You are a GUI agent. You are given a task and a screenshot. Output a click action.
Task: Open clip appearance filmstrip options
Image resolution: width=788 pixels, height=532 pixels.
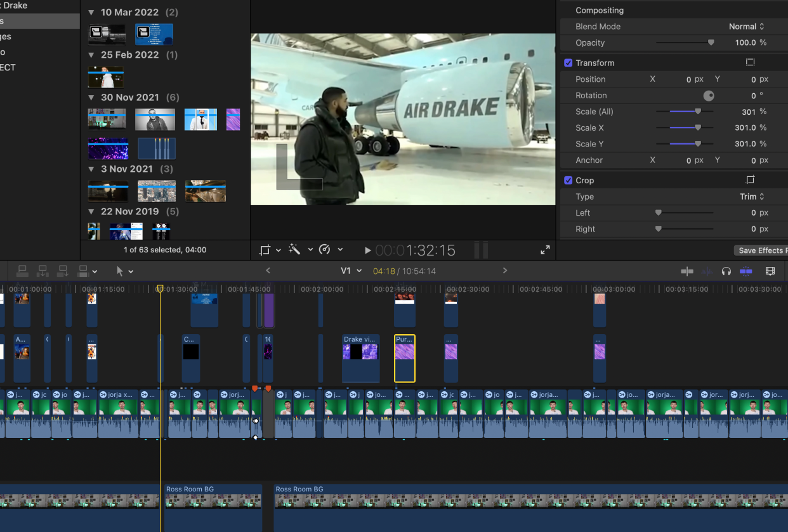tap(770, 271)
